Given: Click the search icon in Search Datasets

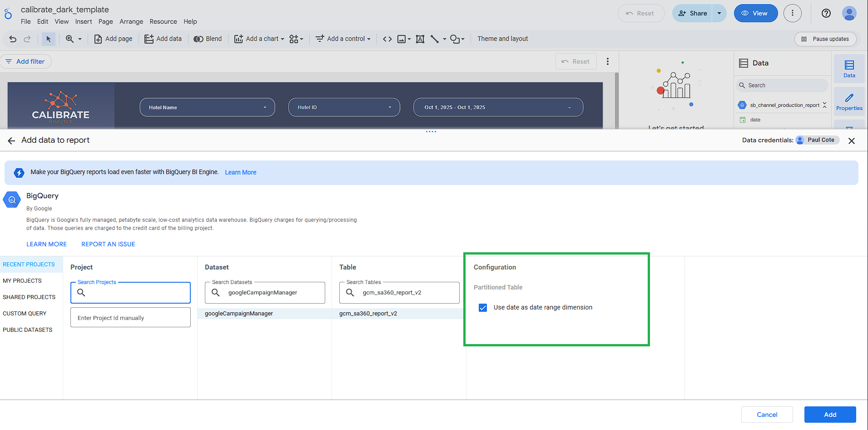Looking at the screenshot, I should coord(216,292).
